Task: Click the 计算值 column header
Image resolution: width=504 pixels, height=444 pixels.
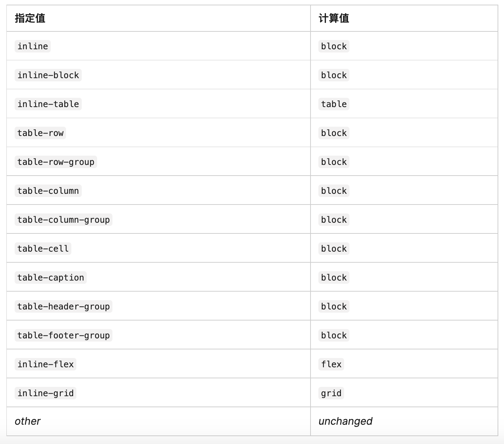Action: tap(334, 18)
